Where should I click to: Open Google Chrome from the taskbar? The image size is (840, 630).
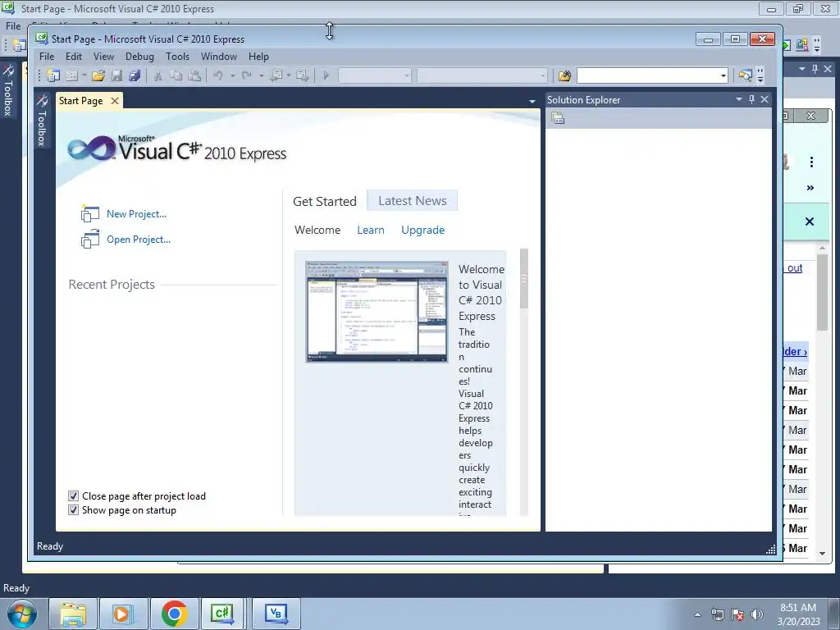coord(174,614)
